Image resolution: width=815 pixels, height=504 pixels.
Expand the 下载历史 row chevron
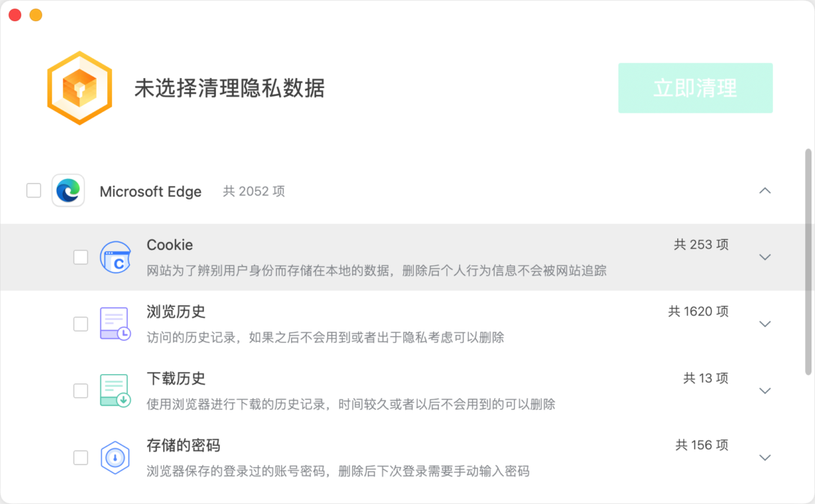pos(765,390)
